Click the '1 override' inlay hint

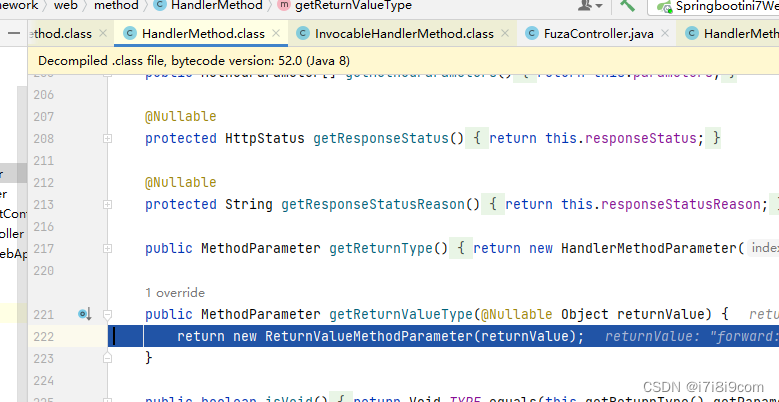point(175,293)
